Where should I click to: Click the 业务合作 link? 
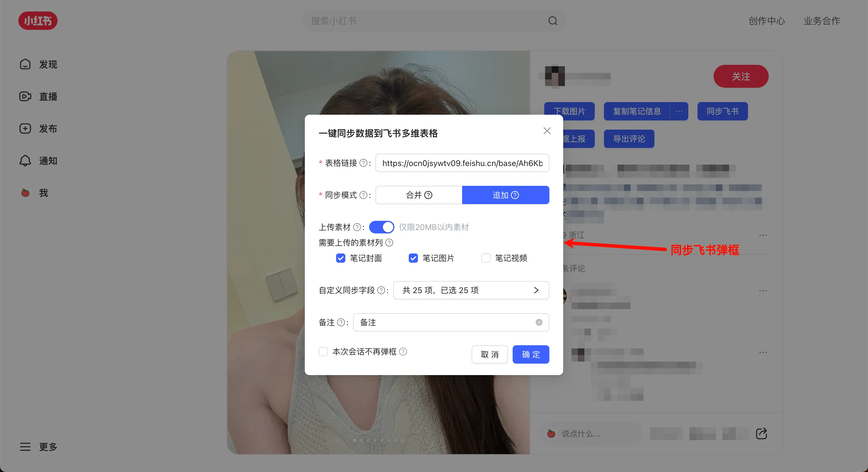[822, 21]
